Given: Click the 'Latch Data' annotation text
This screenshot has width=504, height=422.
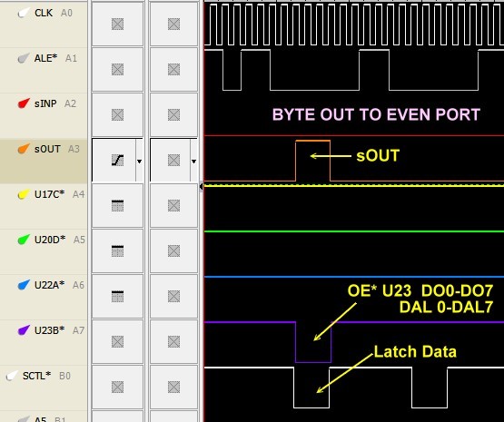Looking at the screenshot, I should [x=415, y=352].
